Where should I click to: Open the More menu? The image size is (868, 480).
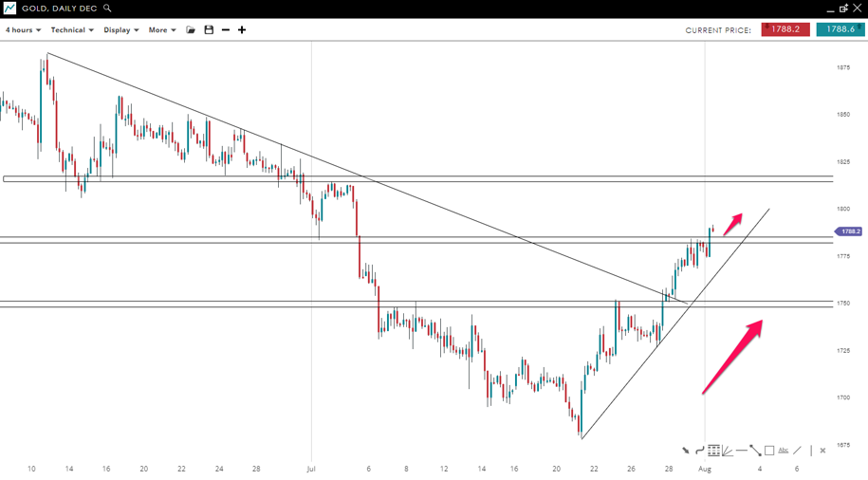[162, 30]
